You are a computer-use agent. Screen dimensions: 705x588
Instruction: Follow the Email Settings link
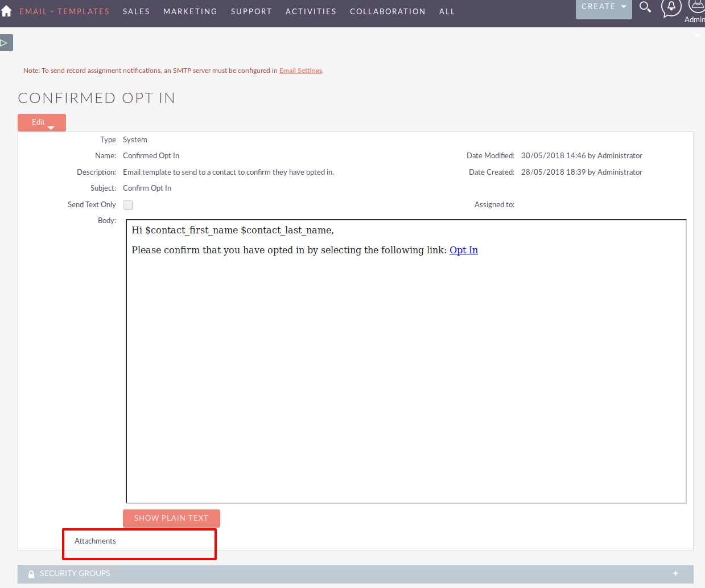click(300, 71)
